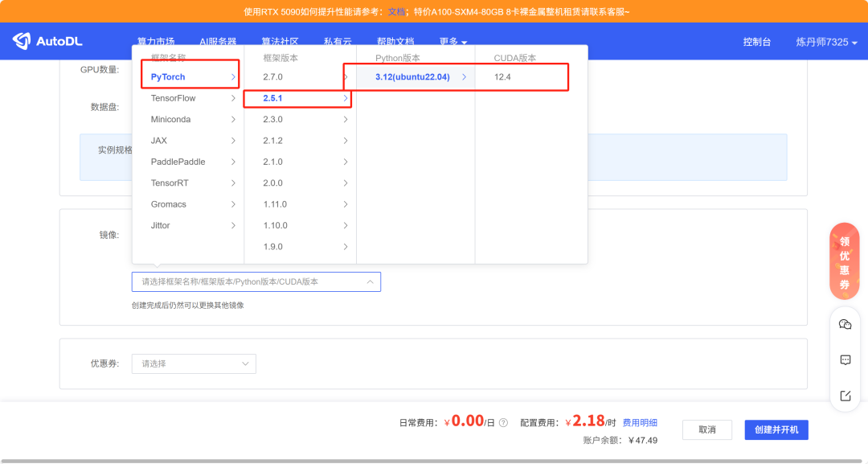Expand PyTorch framework chevron

point(233,77)
